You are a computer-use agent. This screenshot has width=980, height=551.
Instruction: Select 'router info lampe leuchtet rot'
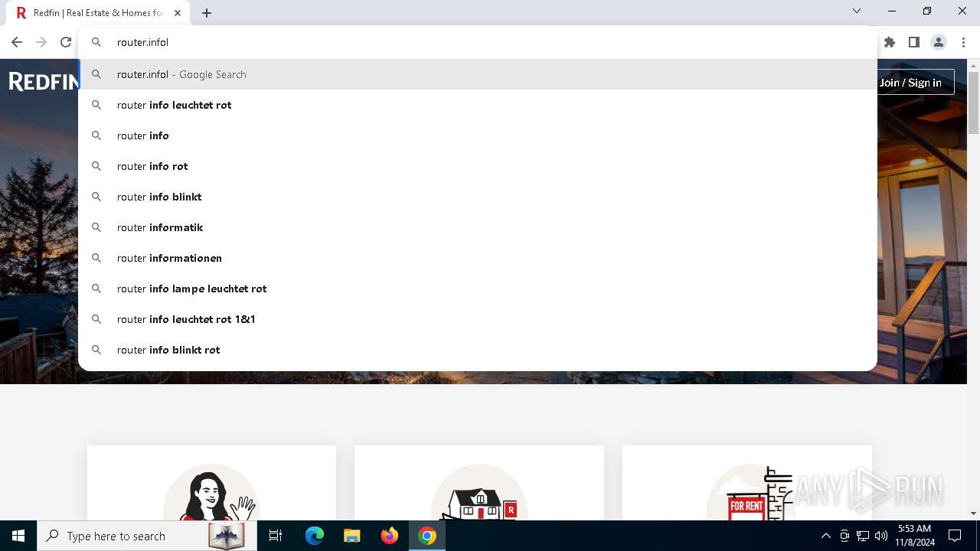(x=478, y=289)
